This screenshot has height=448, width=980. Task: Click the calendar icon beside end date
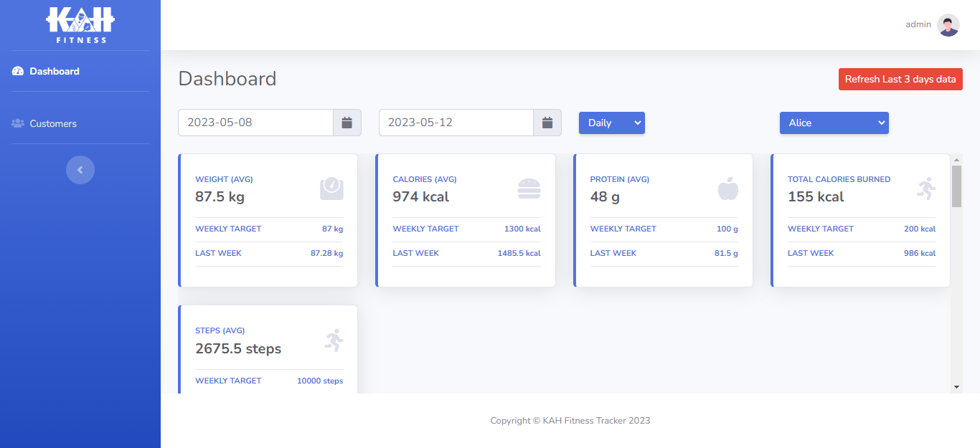click(547, 123)
